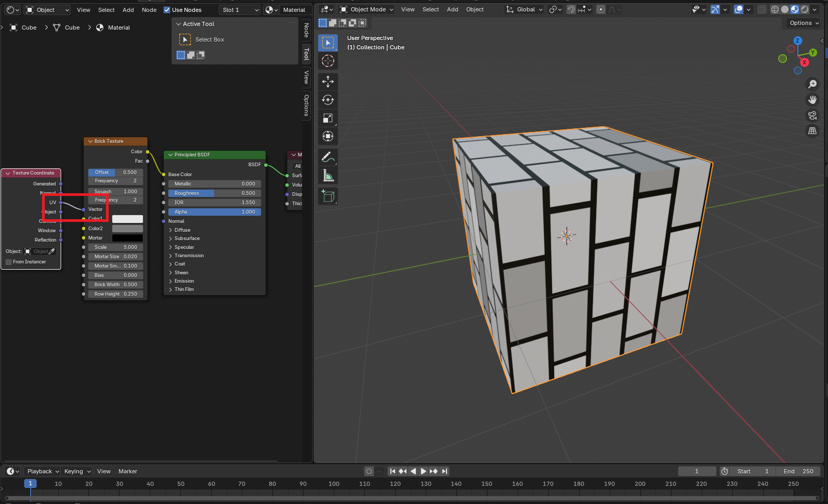Open the Slot 1 dropdown

(x=240, y=10)
